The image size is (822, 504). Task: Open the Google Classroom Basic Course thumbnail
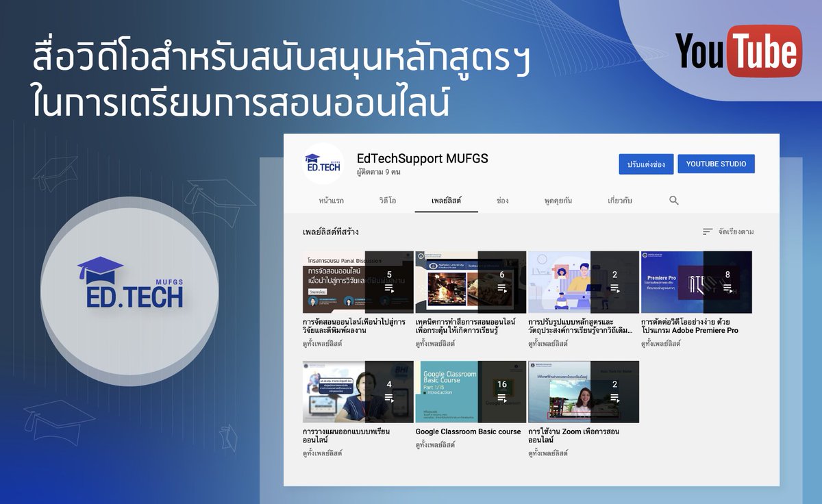point(471,392)
